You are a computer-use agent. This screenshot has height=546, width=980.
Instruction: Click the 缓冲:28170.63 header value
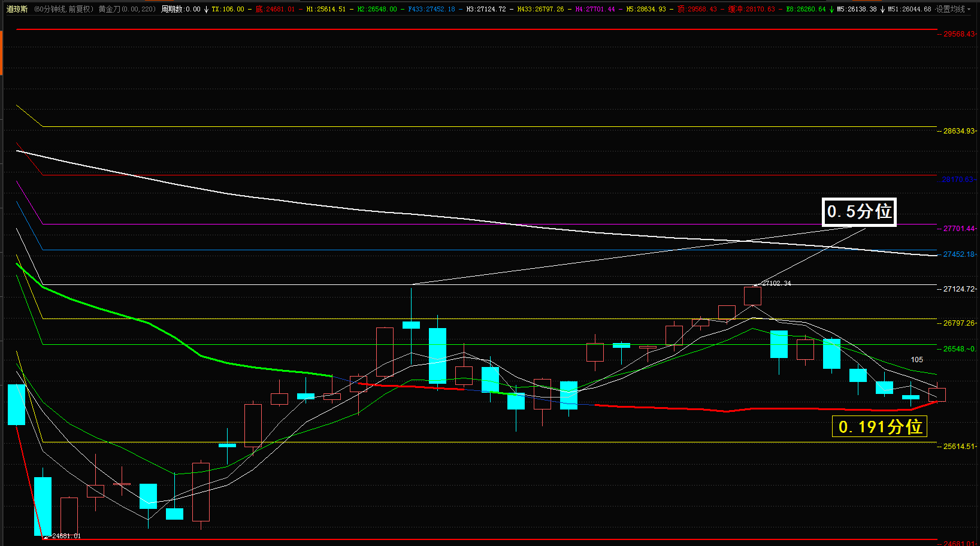(751, 9)
